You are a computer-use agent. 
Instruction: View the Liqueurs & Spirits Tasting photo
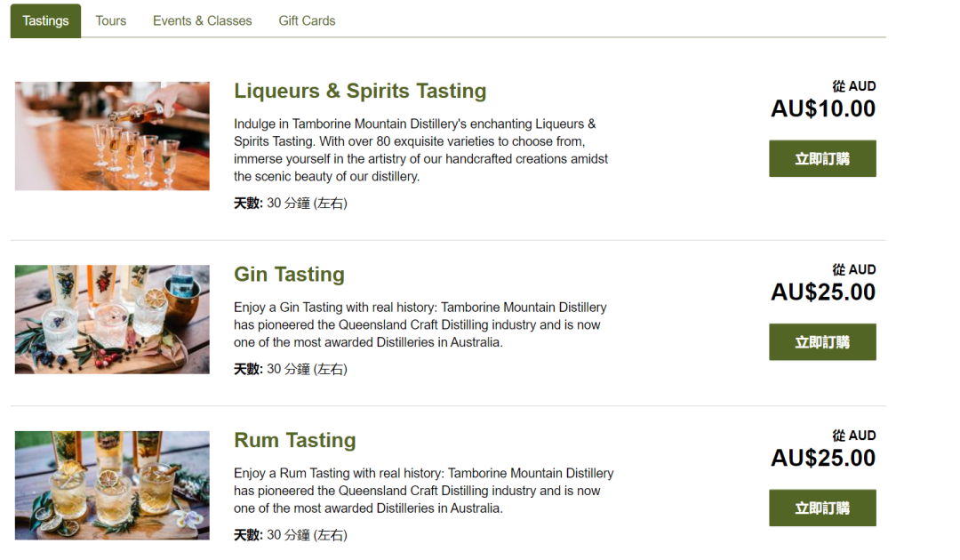pos(112,136)
